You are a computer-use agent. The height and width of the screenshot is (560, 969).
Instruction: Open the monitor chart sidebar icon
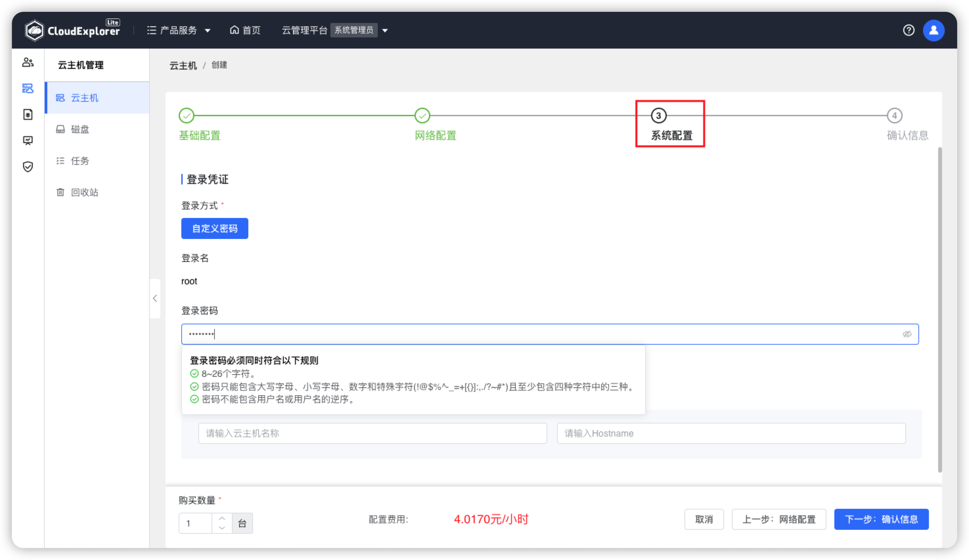[28, 140]
